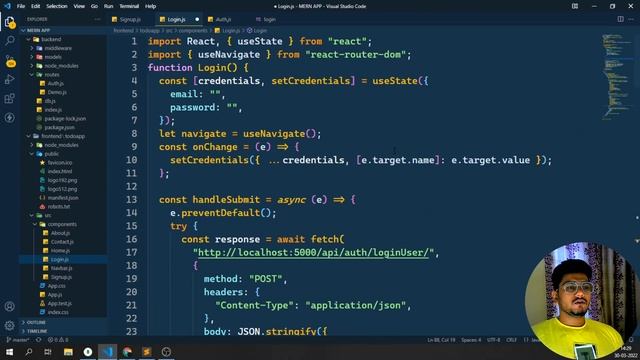Expand the OUTLINE section
Viewport: 640px width, 360px height.
click(x=35, y=322)
